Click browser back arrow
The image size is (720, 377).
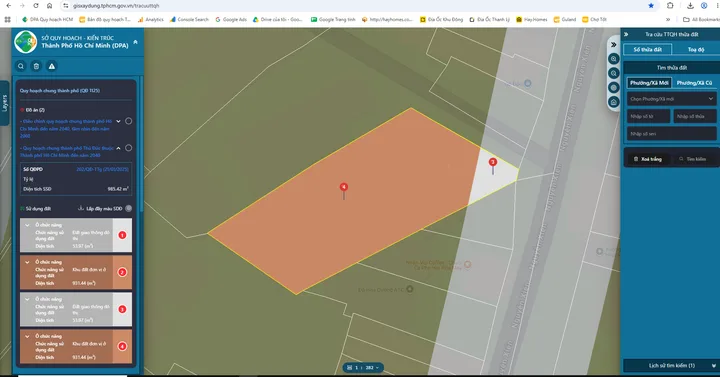pos(9,6)
